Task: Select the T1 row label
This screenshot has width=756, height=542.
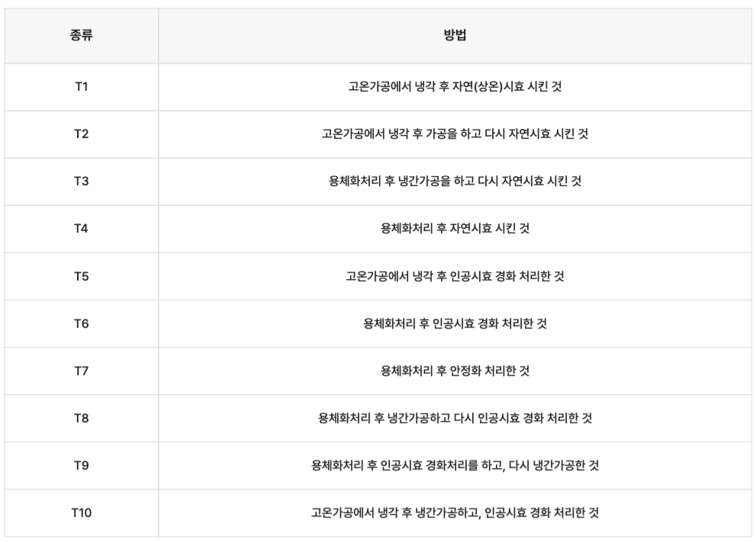Action: click(81, 87)
